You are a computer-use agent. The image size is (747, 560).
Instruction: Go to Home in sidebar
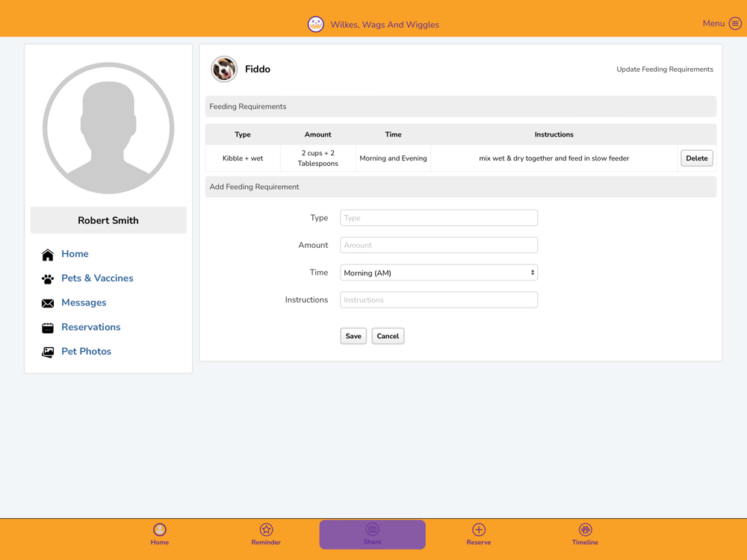click(75, 254)
